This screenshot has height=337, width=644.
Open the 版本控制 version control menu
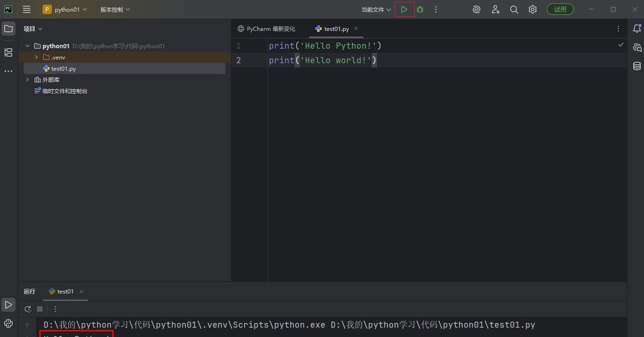point(115,10)
